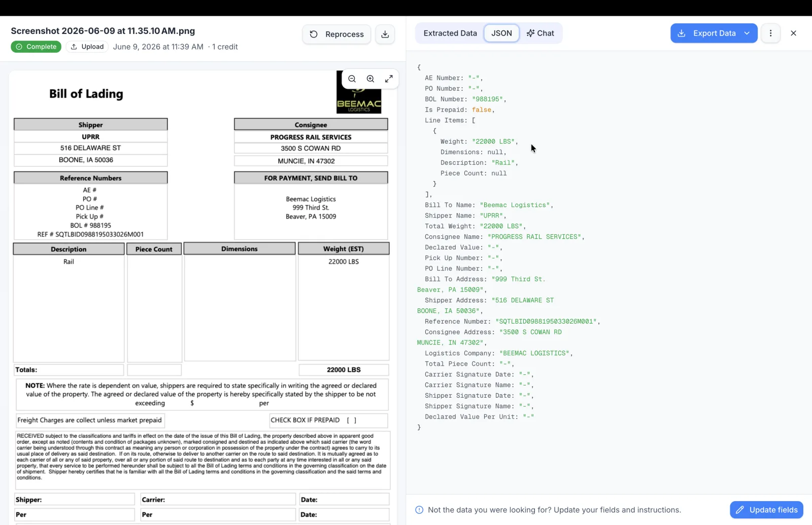
Task: Close the extraction panel with X
Action: tap(794, 33)
